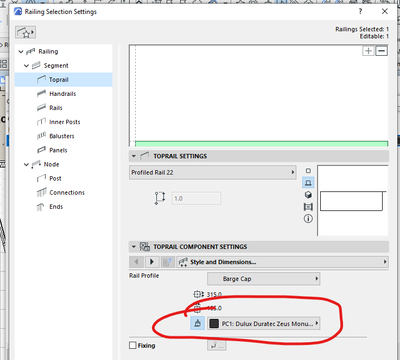Viewport: 400px width, 360px height.
Task: Open the Profiled Rail 22 dropdown
Action: pyautogui.click(x=213, y=172)
